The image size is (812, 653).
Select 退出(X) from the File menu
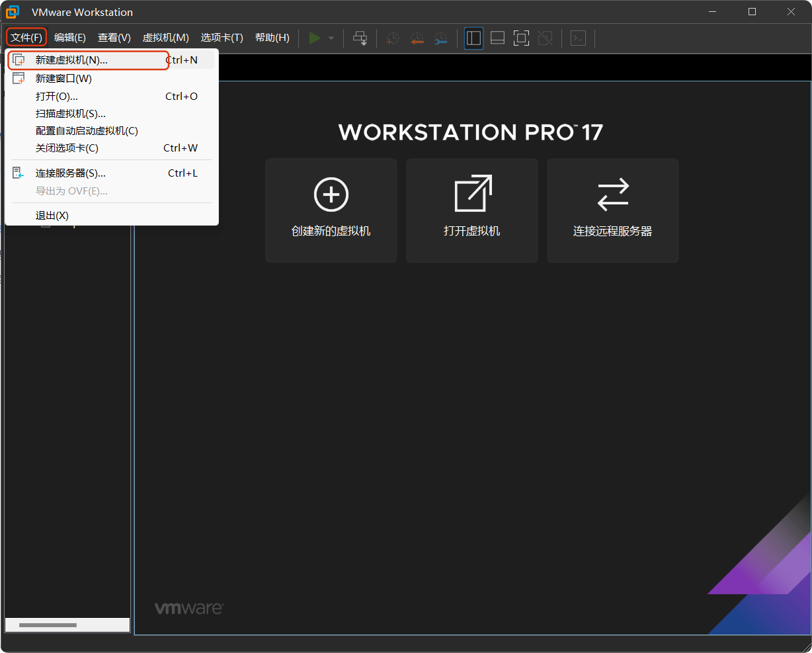[x=52, y=216]
